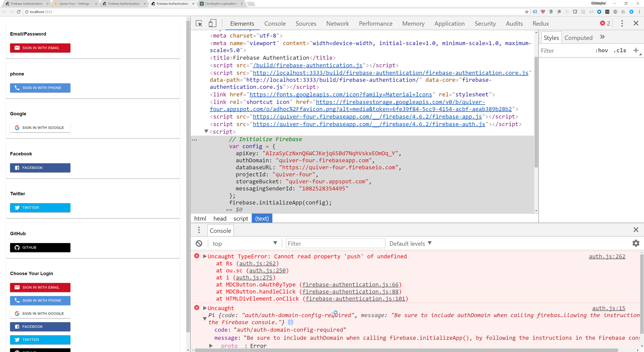This screenshot has height=352, width=644.
Task: Toggle device toolbar emulation icon
Action: coord(212,23)
